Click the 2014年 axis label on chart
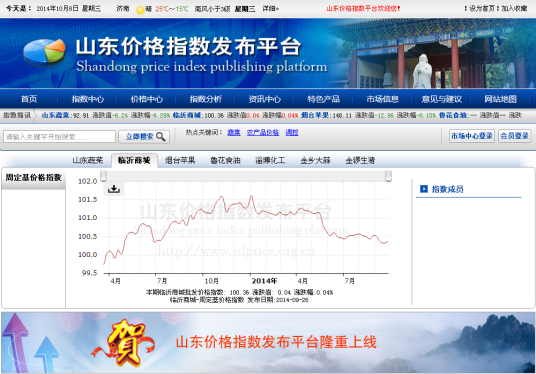This screenshot has height=374, width=536. (x=264, y=281)
